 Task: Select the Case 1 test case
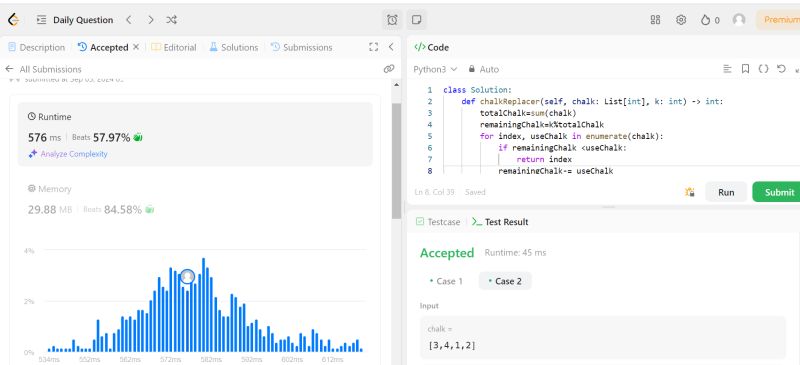pyautogui.click(x=446, y=281)
